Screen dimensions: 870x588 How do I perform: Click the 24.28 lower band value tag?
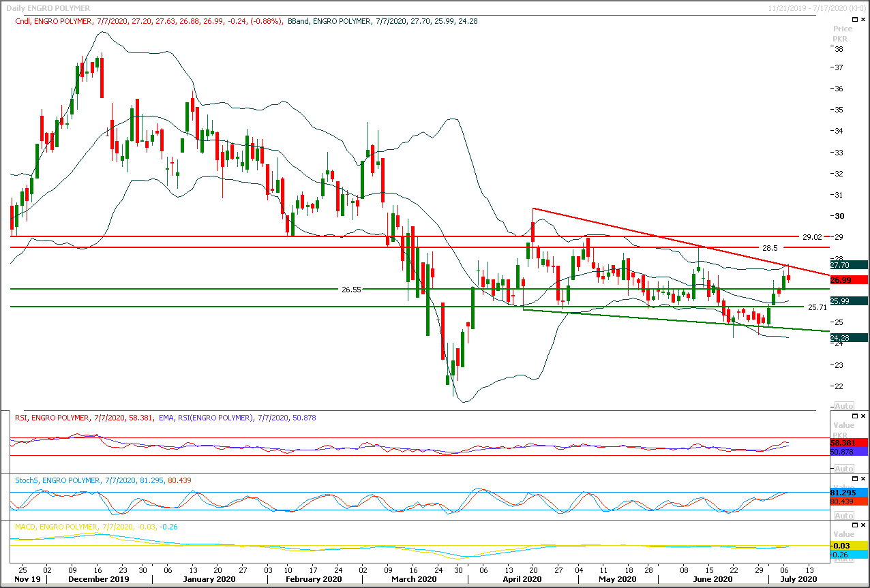click(x=848, y=337)
